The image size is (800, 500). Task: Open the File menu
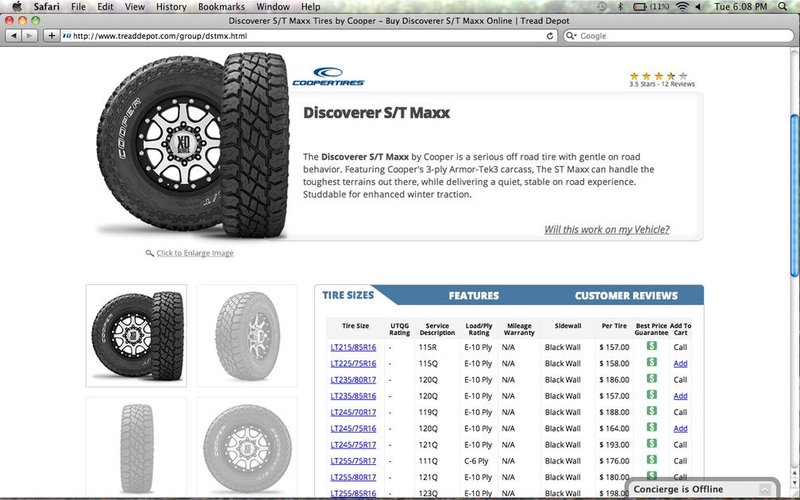pyautogui.click(x=78, y=7)
